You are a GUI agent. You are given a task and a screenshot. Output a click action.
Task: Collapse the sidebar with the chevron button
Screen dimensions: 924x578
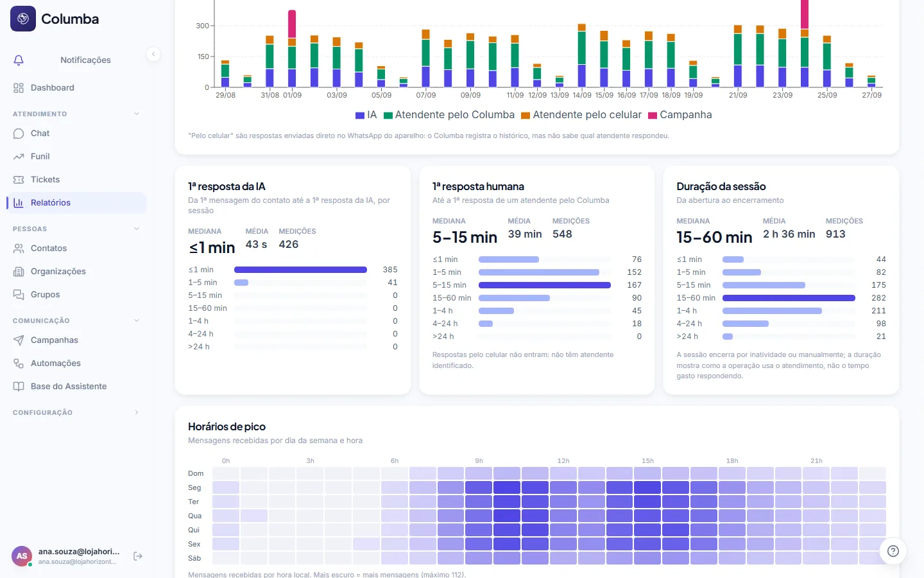tap(153, 54)
